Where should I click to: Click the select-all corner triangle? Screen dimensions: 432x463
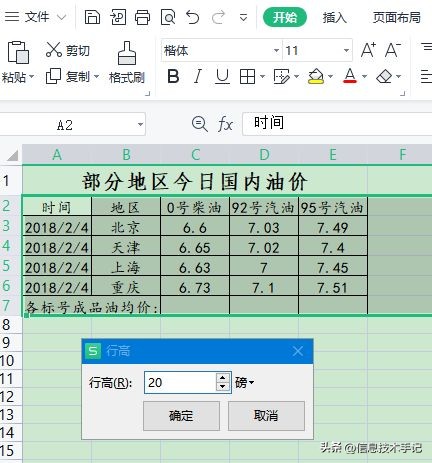pyautogui.click(x=12, y=155)
